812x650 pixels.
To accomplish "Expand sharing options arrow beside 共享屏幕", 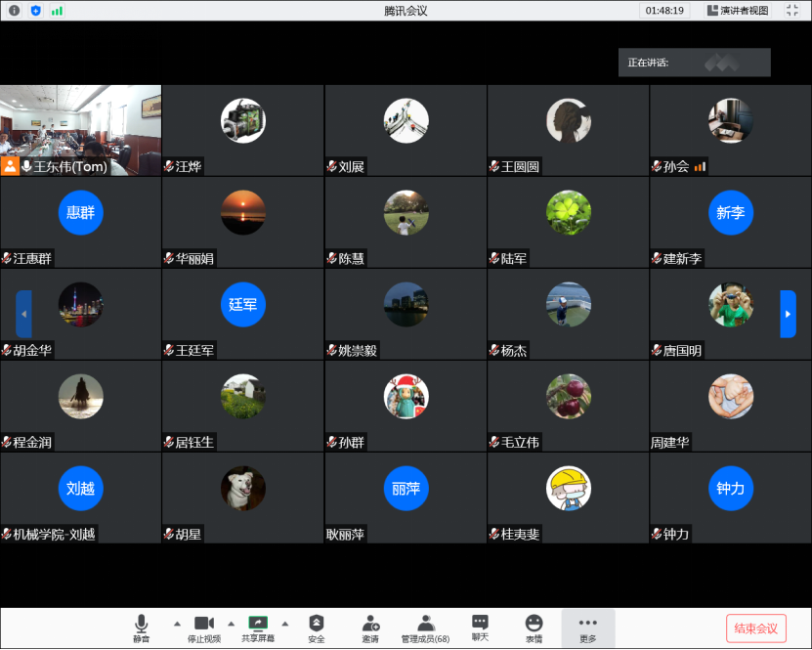I will tap(284, 623).
